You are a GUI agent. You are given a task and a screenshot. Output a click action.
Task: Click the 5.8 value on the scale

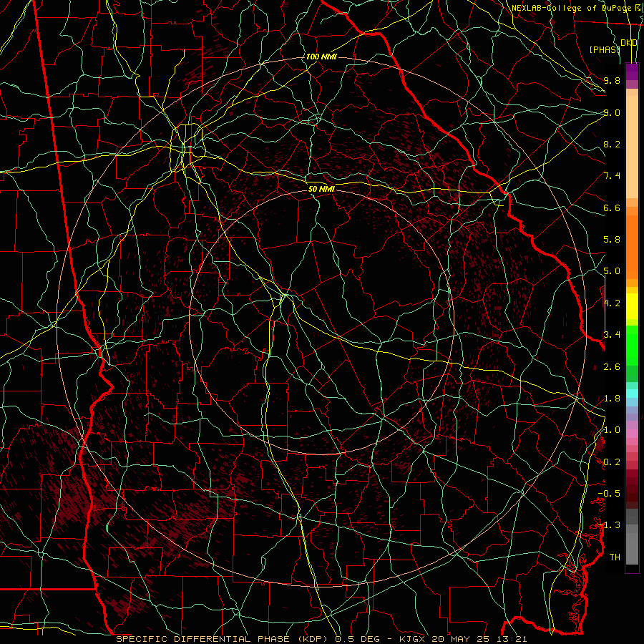612,240
